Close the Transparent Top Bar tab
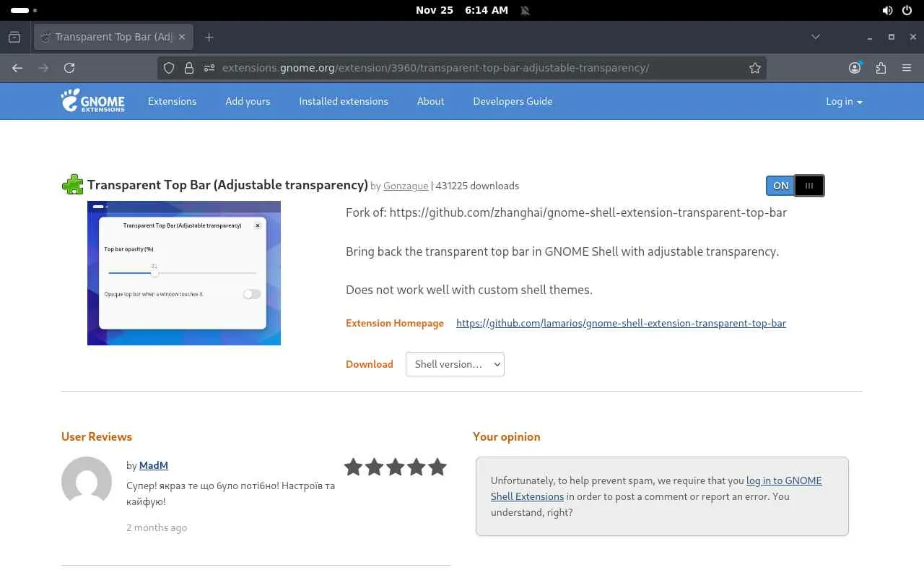 click(182, 37)
